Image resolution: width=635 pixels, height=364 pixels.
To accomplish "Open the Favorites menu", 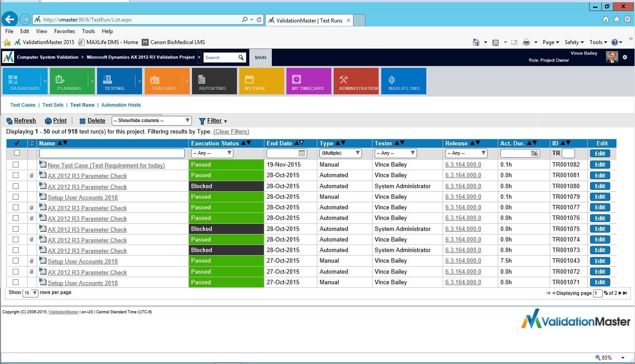I will (65, 31).
